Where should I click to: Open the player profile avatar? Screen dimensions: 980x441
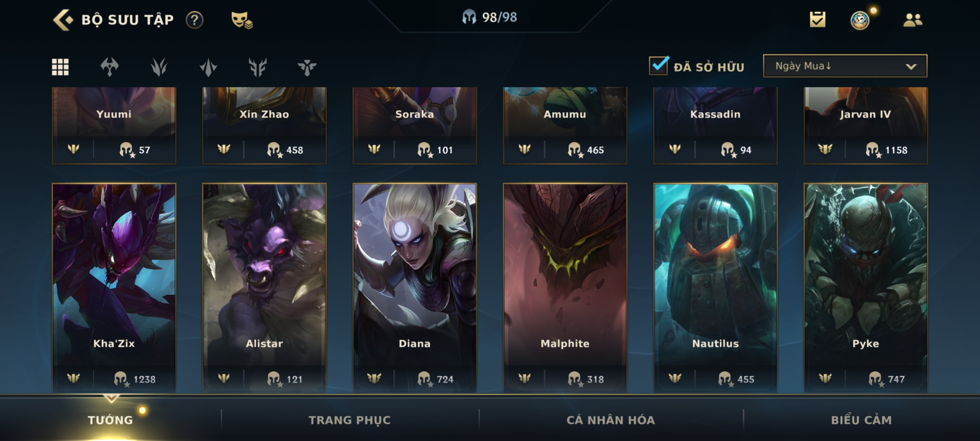[860, 20]
